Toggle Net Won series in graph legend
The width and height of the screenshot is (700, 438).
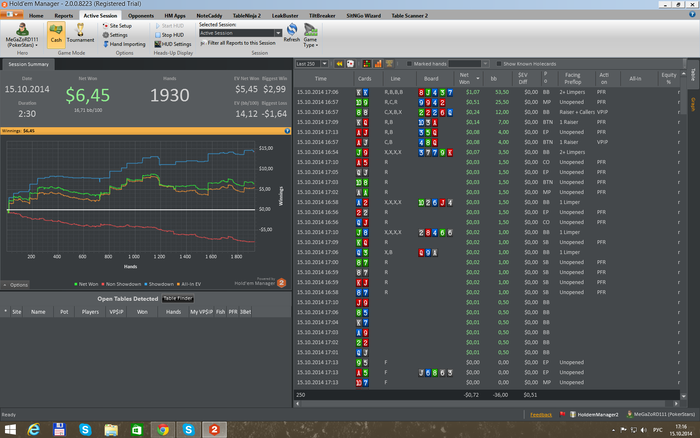[86, 284]
